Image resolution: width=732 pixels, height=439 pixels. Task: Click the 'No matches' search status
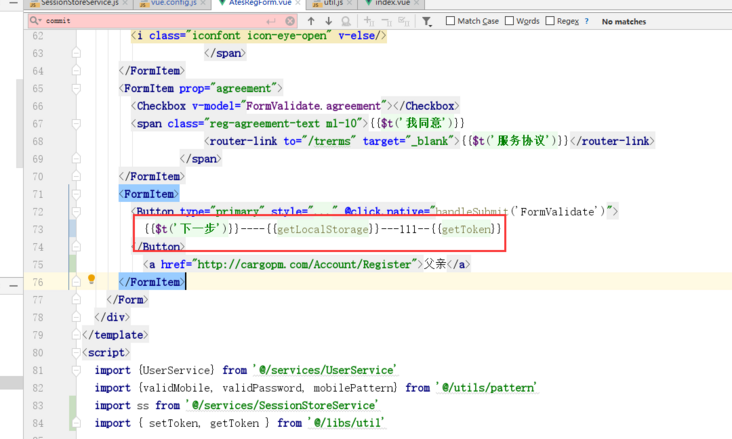[624, 21]
